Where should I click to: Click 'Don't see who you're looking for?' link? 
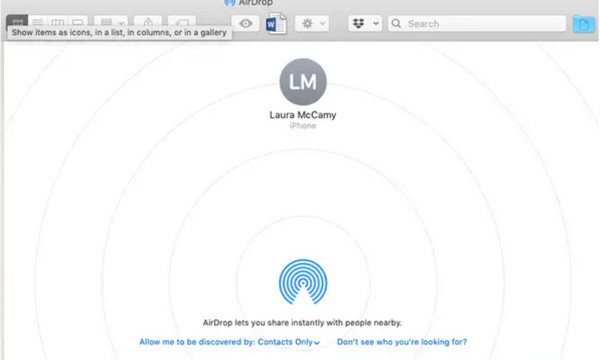coord(402,342)
